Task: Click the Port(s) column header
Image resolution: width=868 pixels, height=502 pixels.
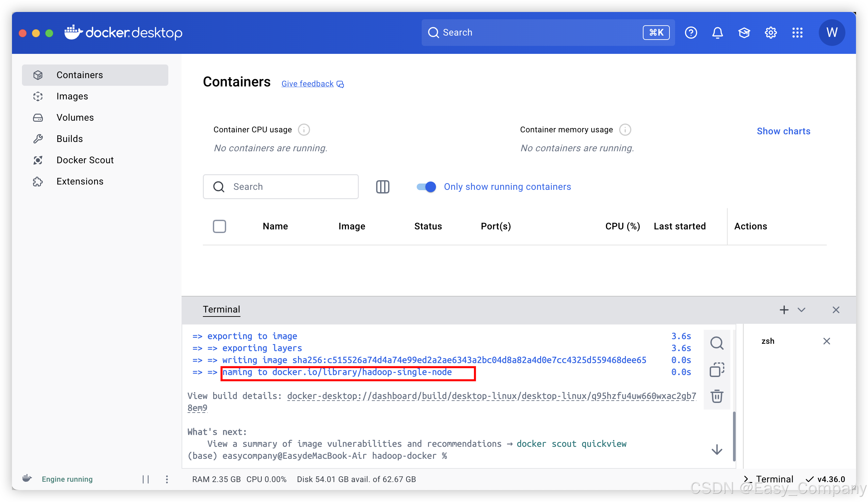Action: [x=496, y=226]
